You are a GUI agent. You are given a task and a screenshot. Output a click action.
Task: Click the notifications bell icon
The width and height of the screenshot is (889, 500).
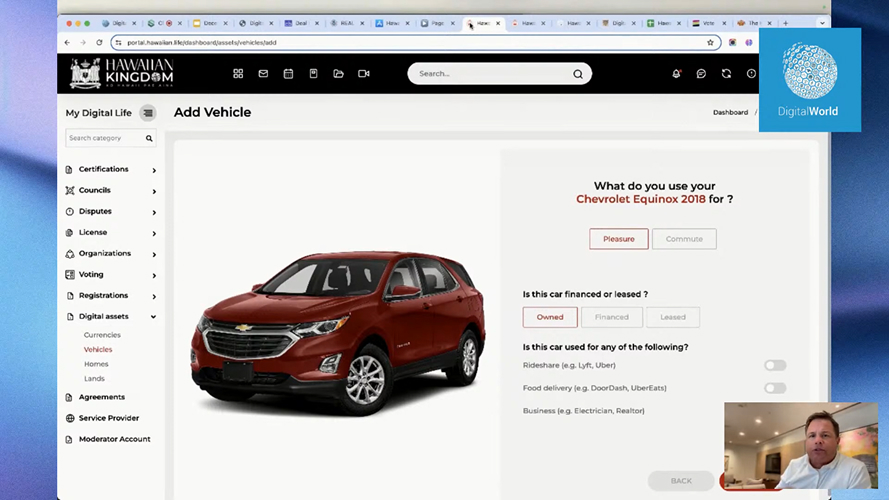tap(676, 73)
